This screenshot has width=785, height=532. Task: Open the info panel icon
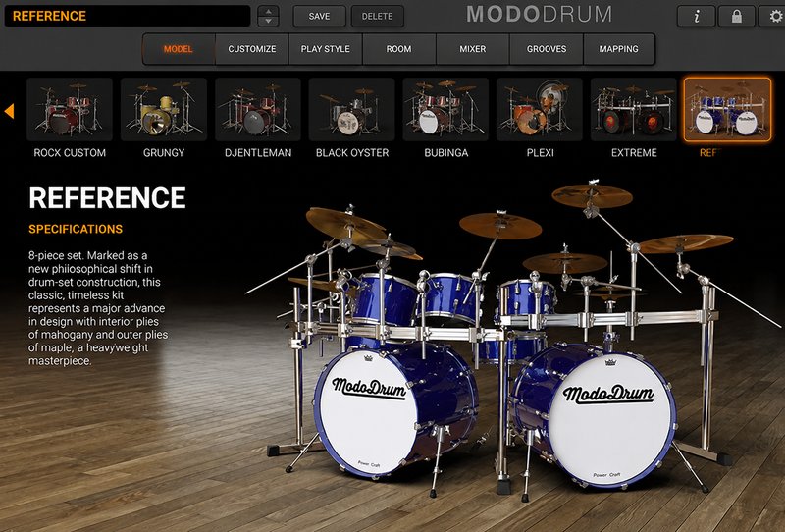696,16
